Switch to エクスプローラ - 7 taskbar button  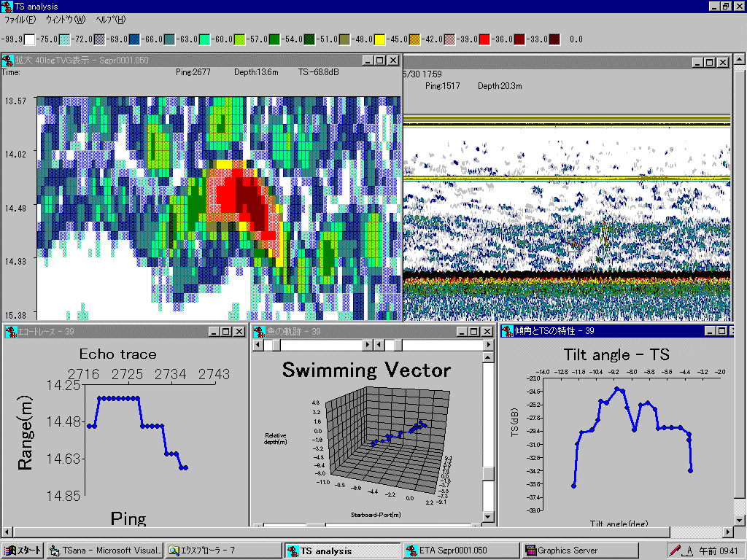222,551
